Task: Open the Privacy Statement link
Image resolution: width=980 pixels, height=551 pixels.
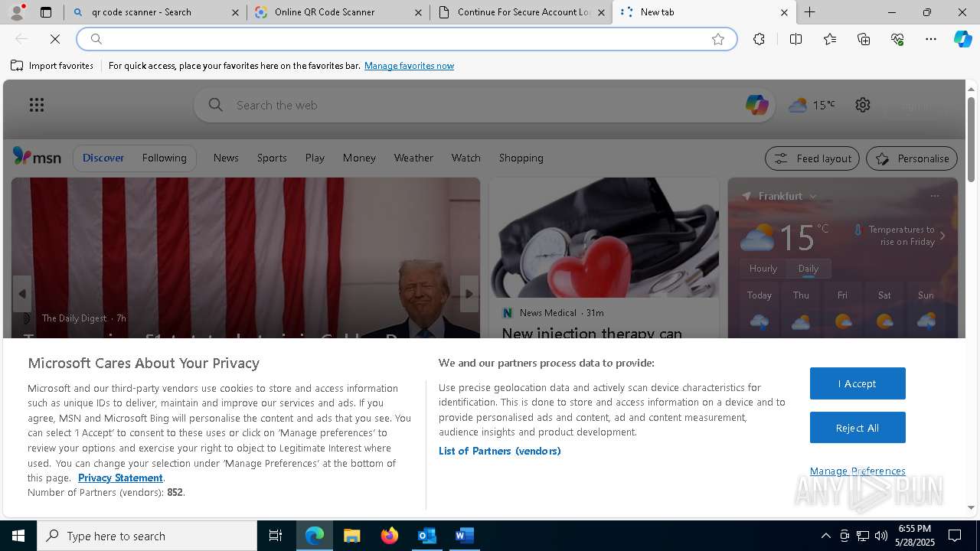Action: [120, 478]
